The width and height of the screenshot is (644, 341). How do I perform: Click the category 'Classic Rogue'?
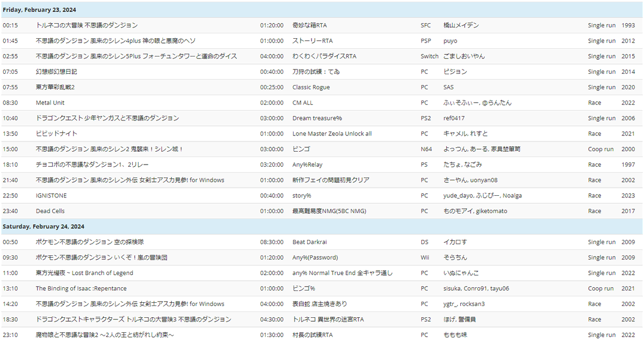tap(311, 87)
